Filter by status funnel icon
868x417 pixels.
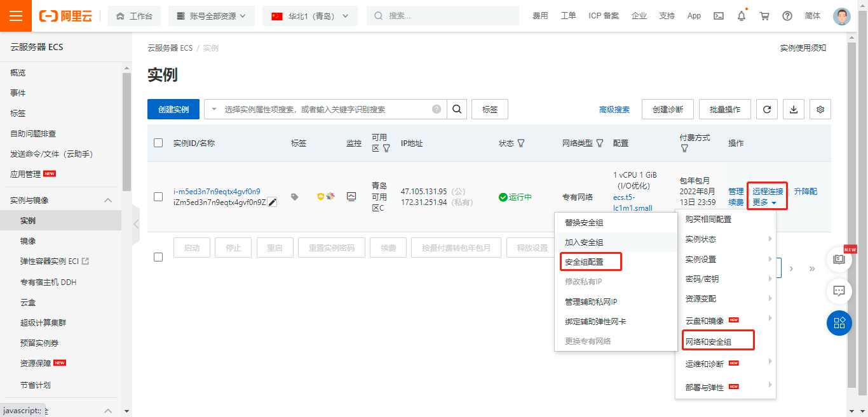tap(521, 143)
